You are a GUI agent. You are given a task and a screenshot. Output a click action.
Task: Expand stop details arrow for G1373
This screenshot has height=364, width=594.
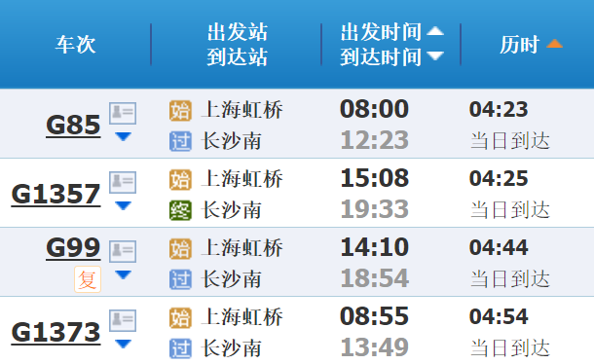point(123,344)
